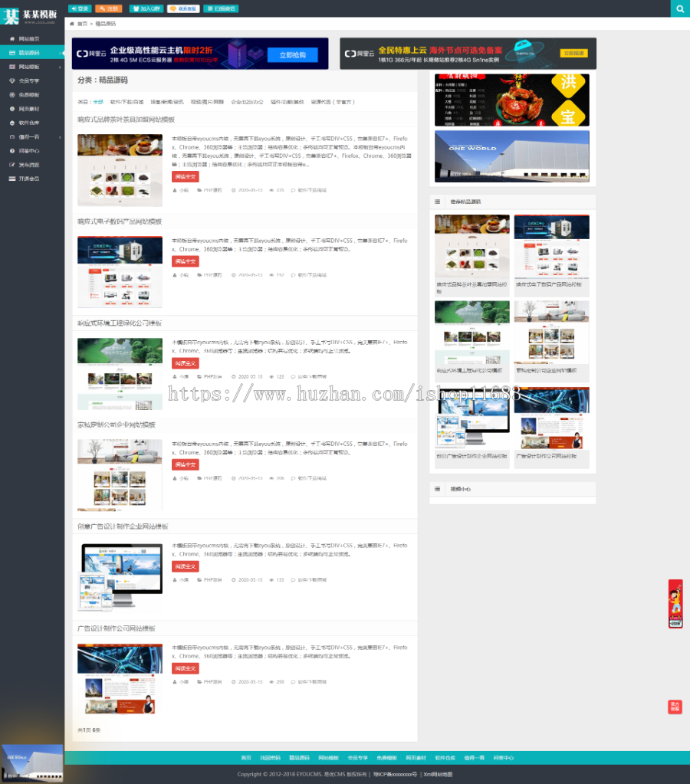Screen dimensions: 690x784
Task: Open 会员专享 in the left sidebar
Action: [29, 80]
